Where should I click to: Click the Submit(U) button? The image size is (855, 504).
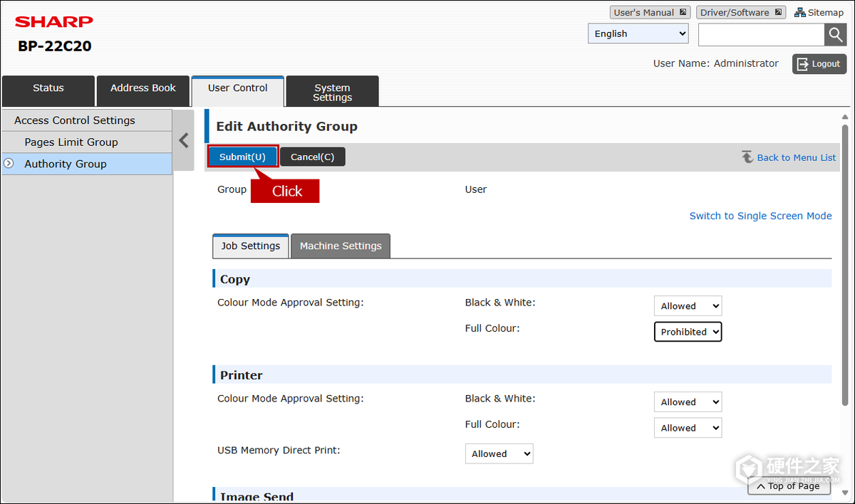click(x=242, y=157)
